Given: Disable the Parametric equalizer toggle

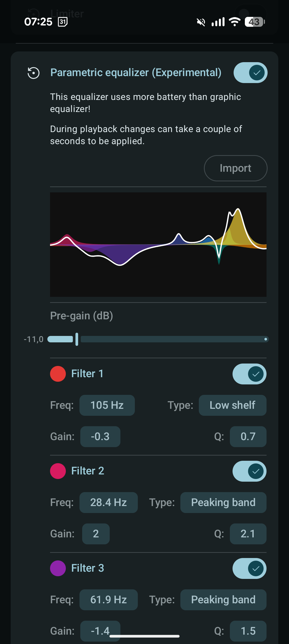Looking at the screenshot, I should 250,73.
